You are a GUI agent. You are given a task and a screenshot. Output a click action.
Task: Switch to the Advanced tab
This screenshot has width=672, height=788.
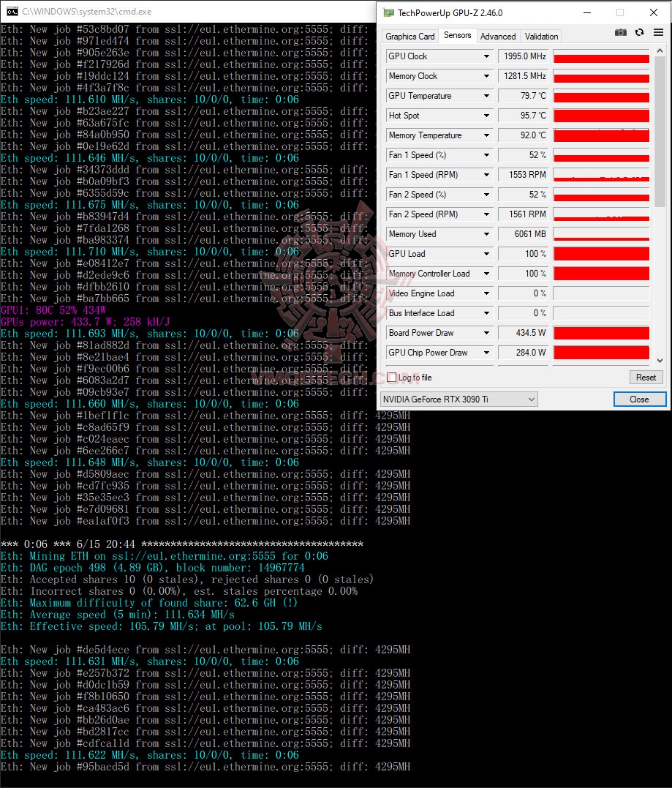498,36
